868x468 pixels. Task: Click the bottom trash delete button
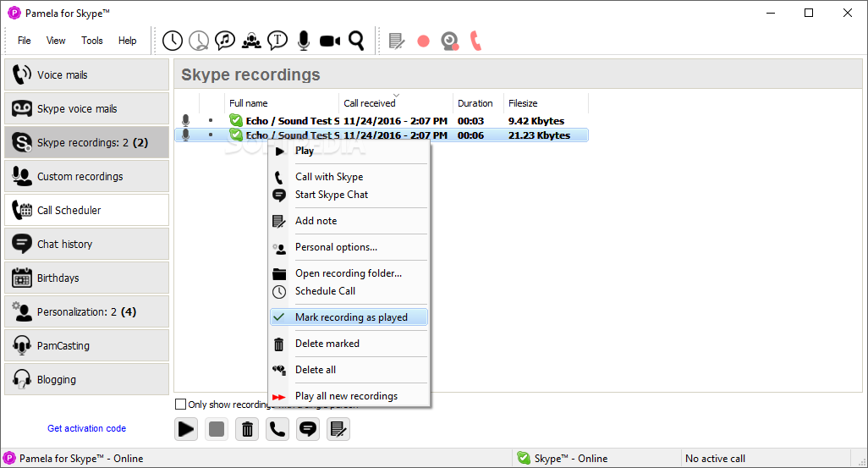click(x=247, y=429)
